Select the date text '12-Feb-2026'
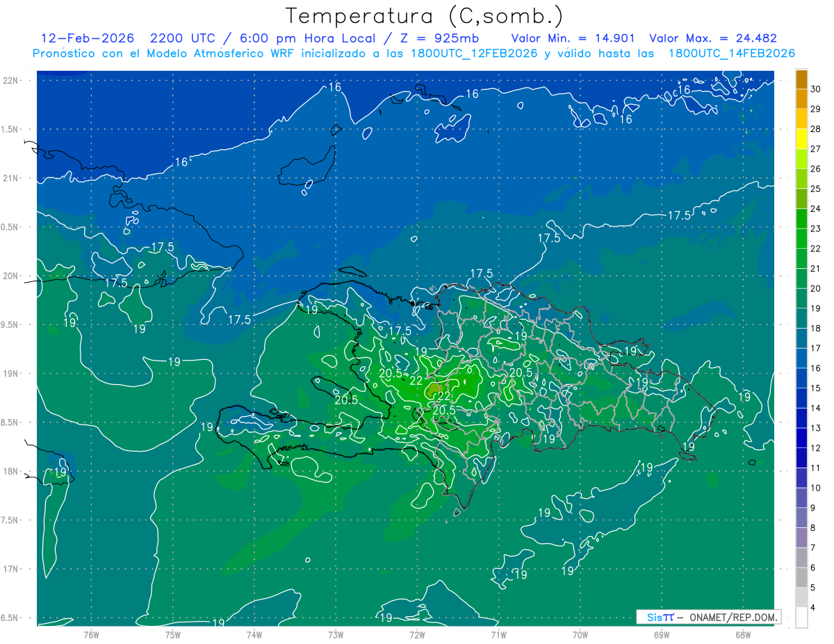Screen dimensions: 834x644 click(86, 38)
